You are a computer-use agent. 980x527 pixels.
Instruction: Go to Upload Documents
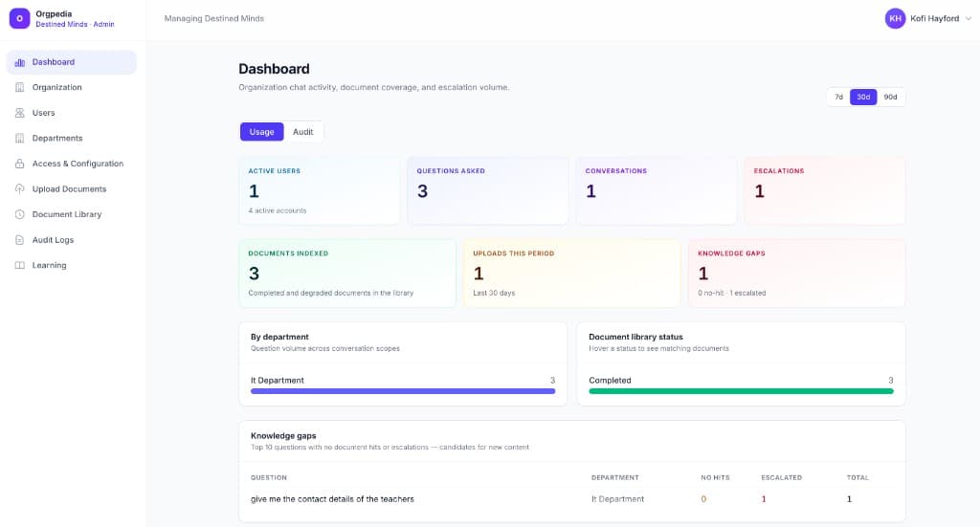[x=71, y=188]
